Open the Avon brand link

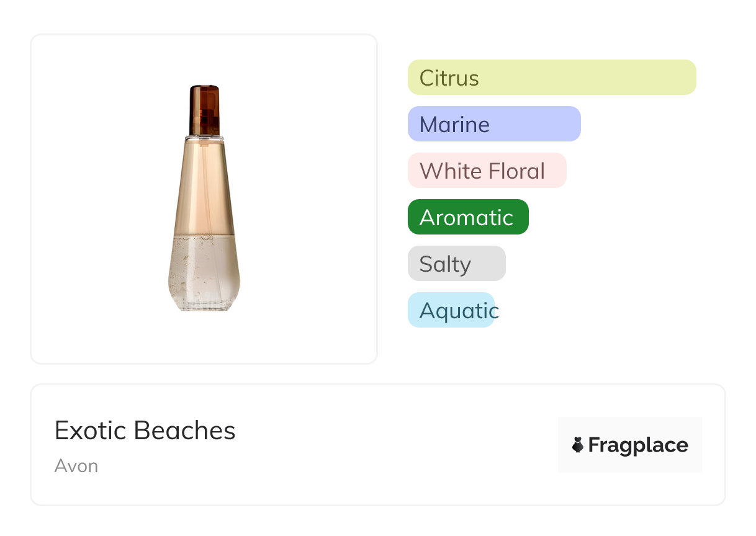[x=76, y=466]
